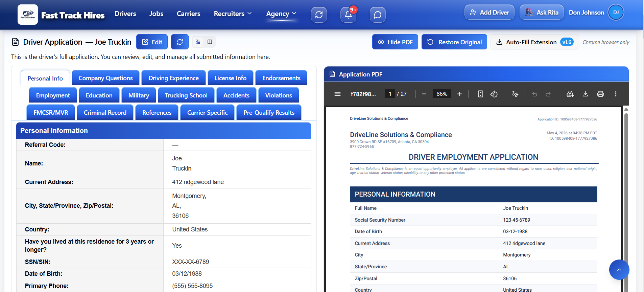Screen dimensions: 644x292
Task: Click the Auto-Fill Extension button
Action: tap(534, 42)
